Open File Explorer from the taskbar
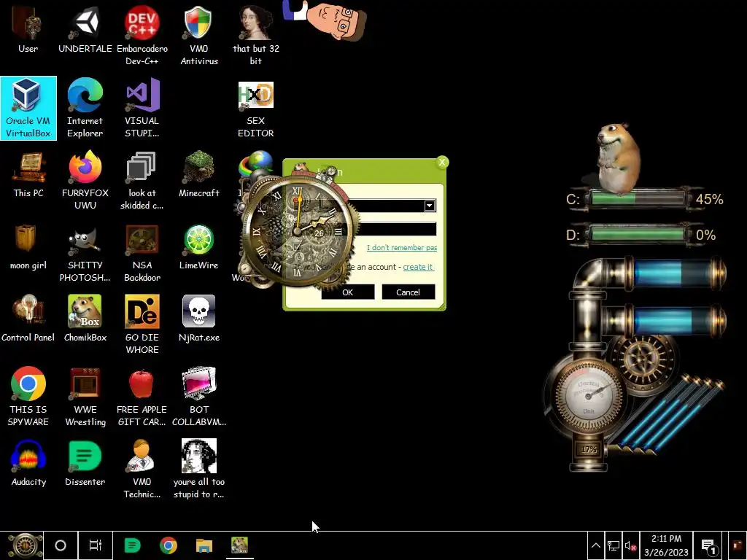Viewport: 747px width, 560px height. (204, 545)
